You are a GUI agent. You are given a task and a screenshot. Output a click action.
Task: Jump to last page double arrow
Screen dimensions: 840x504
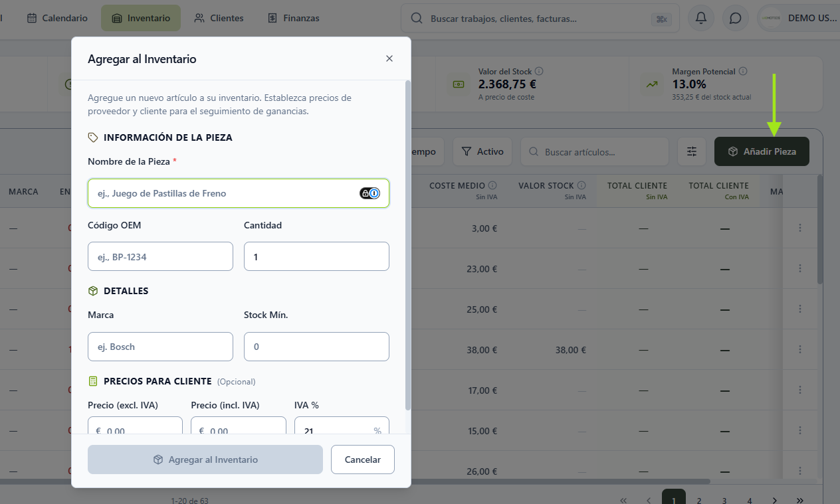800,500
